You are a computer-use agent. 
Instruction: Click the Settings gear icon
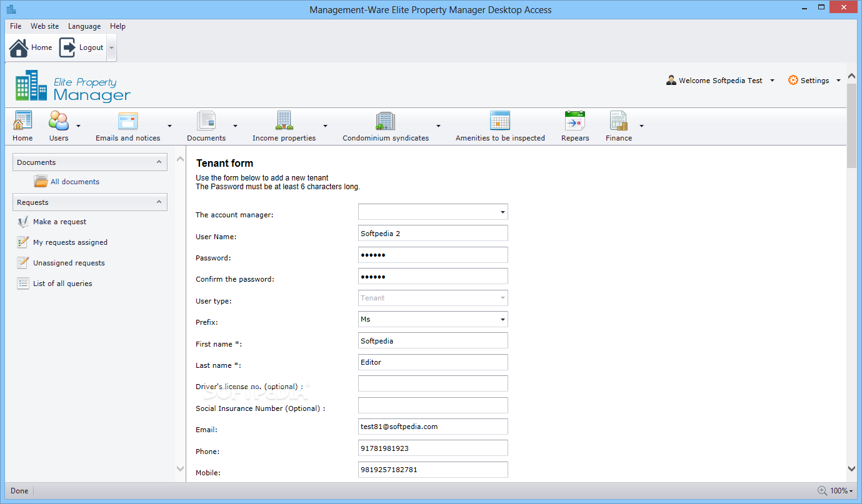pos(793,81)
